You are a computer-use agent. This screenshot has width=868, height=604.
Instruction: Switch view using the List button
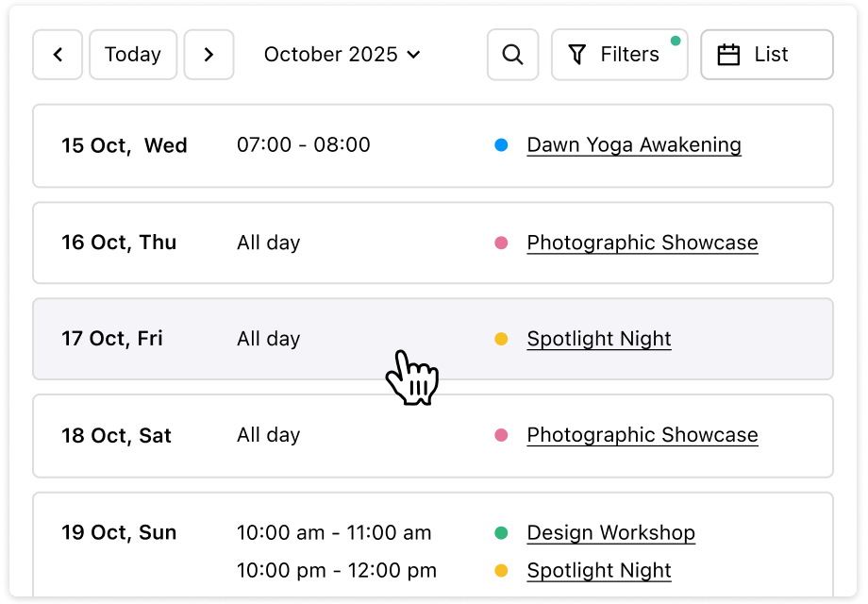tap(766, 55)
